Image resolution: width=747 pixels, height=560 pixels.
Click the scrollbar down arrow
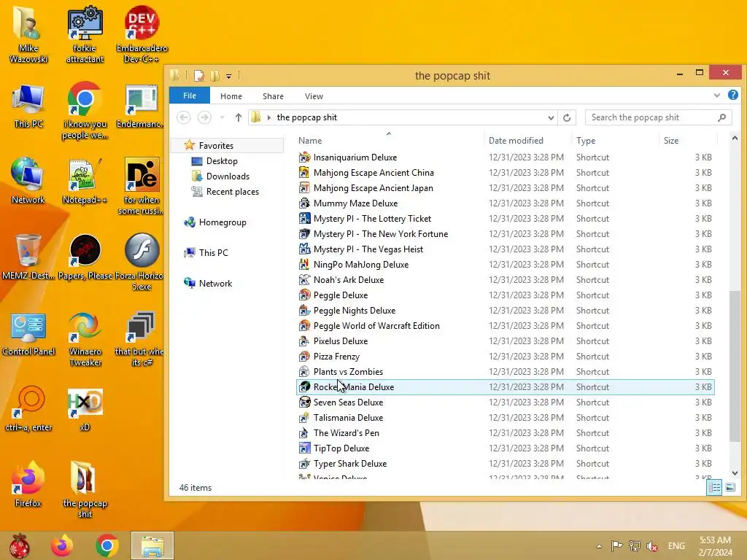point(734,472)
